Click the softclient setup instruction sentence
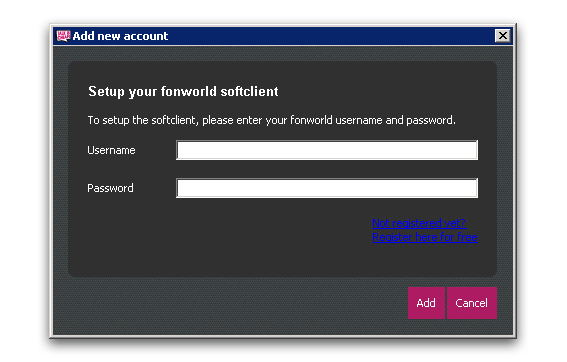Viewport: 567px width, 362px height. 272,120
